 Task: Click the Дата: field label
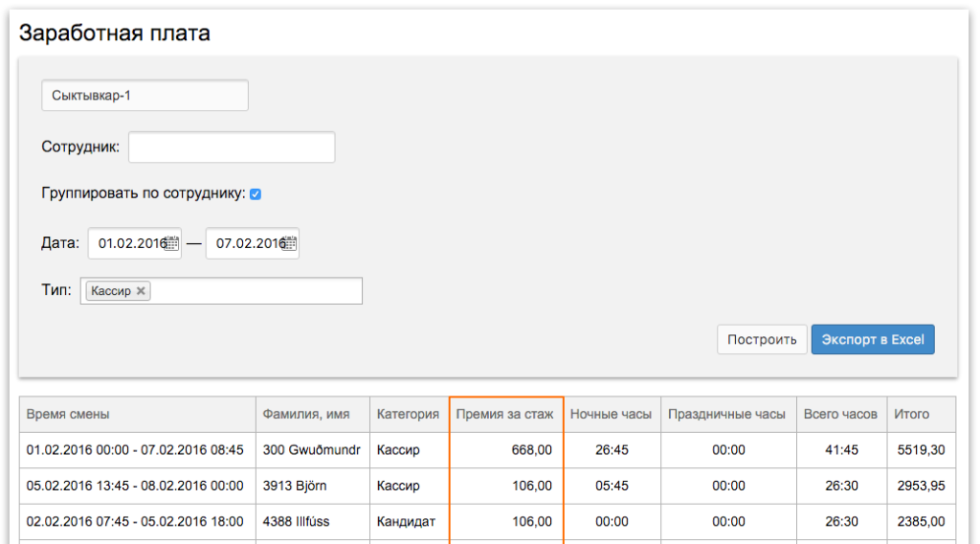pyautogui.click(x=60, y=242)
